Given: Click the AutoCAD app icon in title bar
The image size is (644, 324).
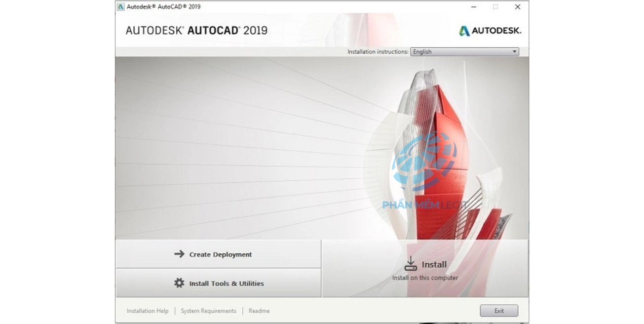Looking at the screenshot, I should pos(120,7).
